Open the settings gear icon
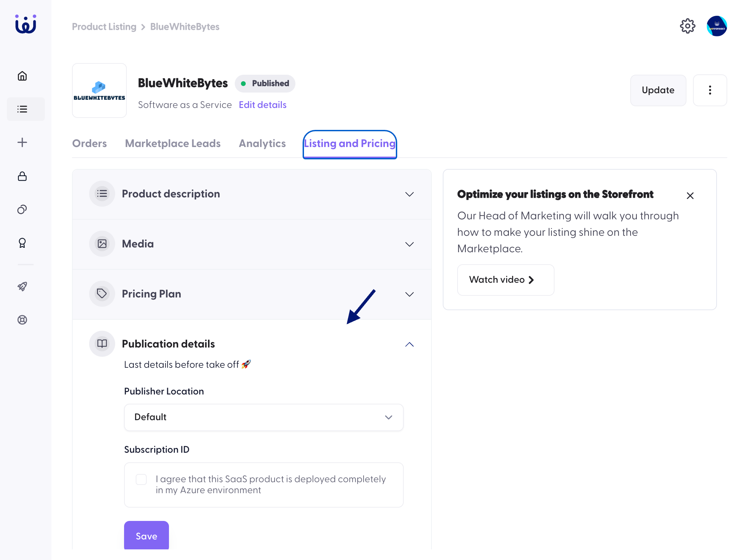This screenshot has width=743, height=560. (687, 26)
